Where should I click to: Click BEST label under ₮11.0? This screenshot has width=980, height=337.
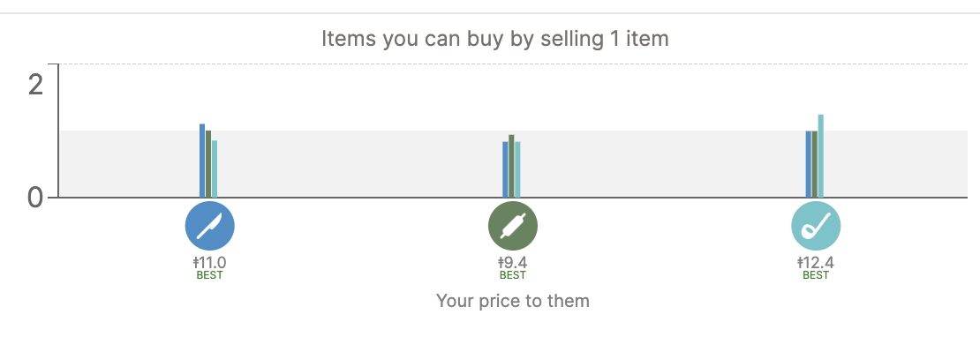point(209,275)
